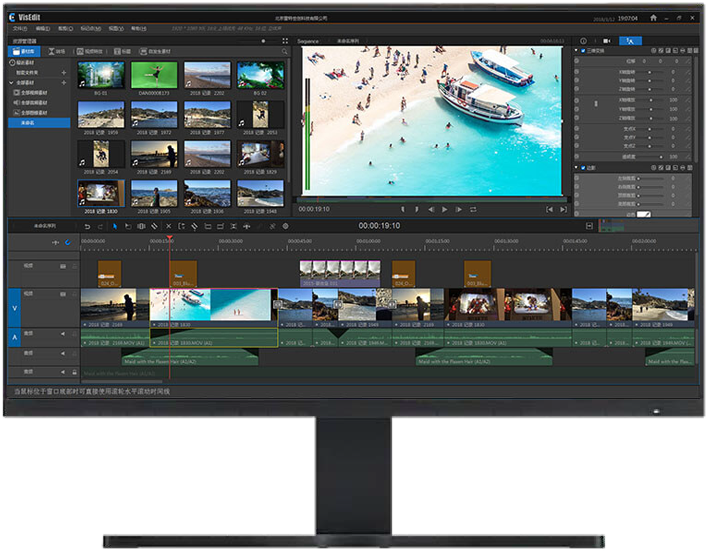Click the Play button under the preview
The image size is (706, 551).
point(444,209)
